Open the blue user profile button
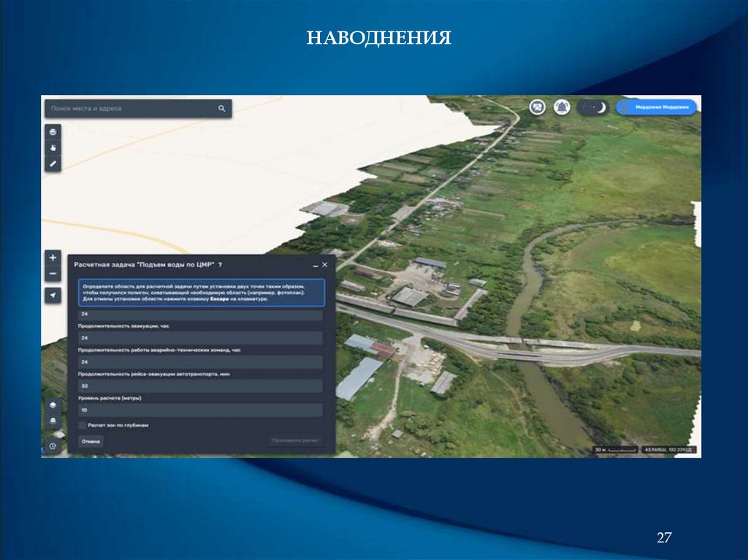Image resolution: width=748 pixels, height=560 pixels. click(656, 107)
